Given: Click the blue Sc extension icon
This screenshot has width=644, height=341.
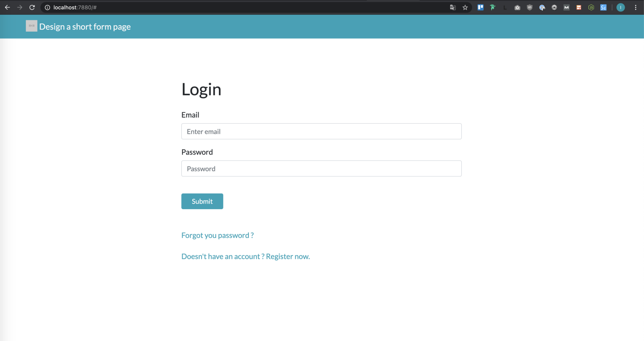Looking at the screenshot, I should (604, 7).
